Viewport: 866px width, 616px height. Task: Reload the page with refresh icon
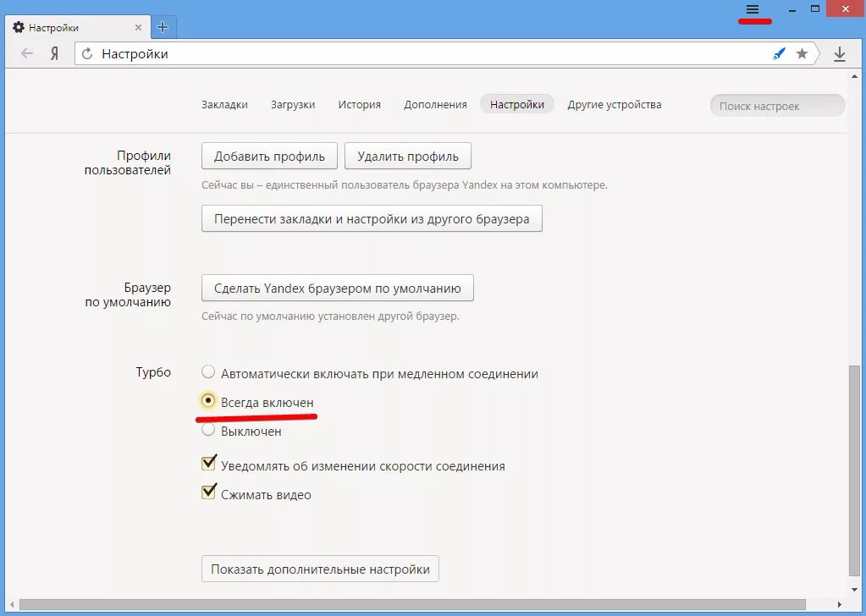click(87, 53)
